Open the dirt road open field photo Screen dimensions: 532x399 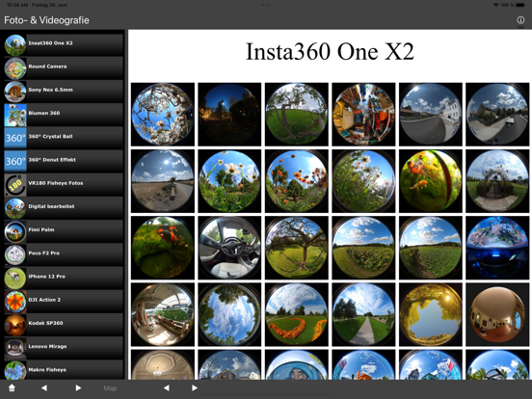point(163,181)
